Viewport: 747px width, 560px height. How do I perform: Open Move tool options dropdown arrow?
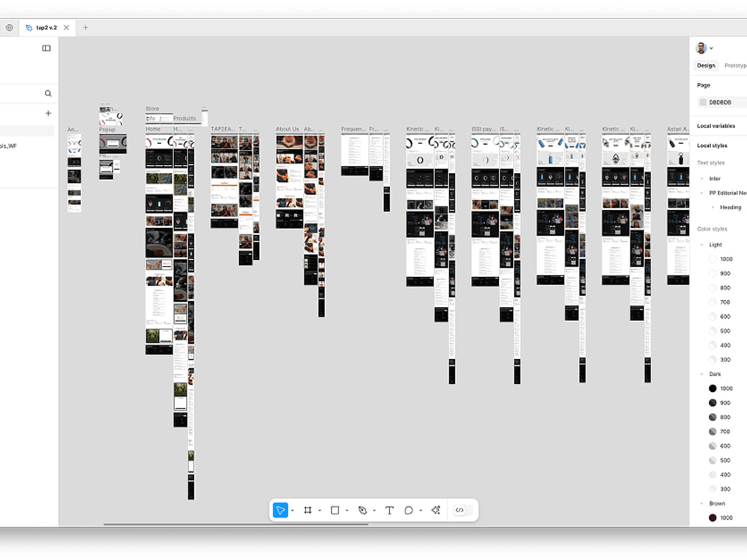pyautogui.click(x=293, y=511)
